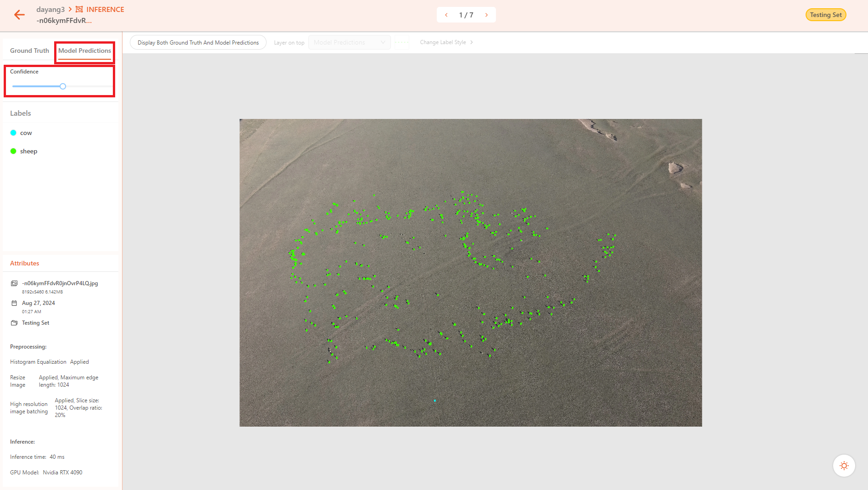
Task: Click the dotted line style box
Action: 402,42
